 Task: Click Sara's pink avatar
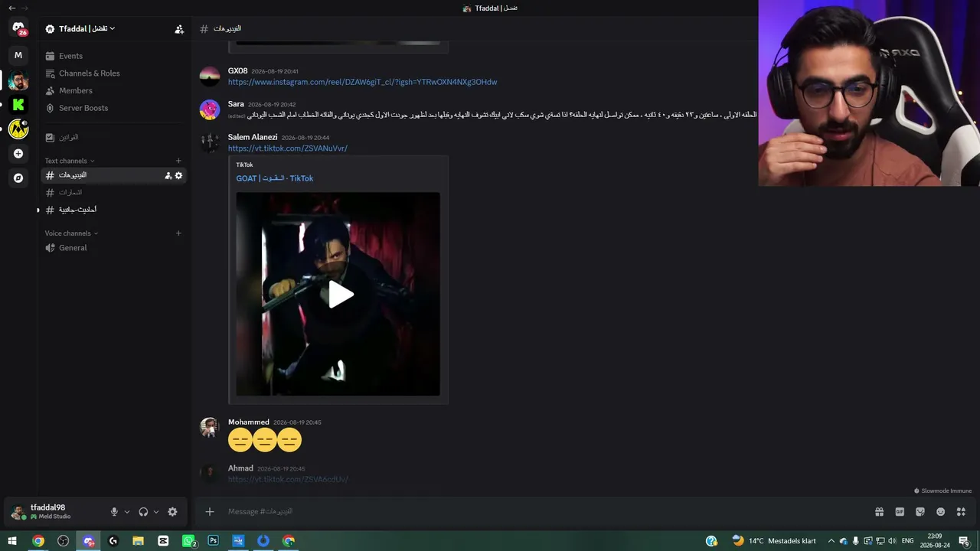[210, 109]
